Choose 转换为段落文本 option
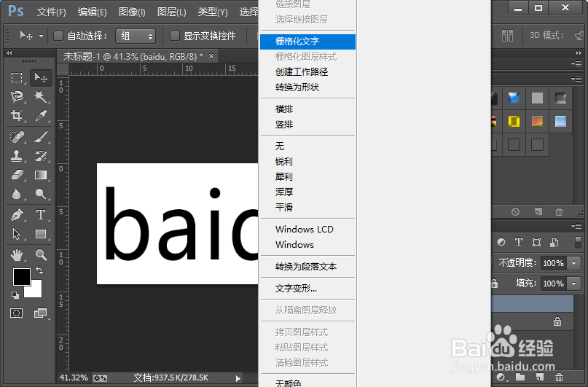This screenshot has width=588, height=387. click(x=307, y=267)
